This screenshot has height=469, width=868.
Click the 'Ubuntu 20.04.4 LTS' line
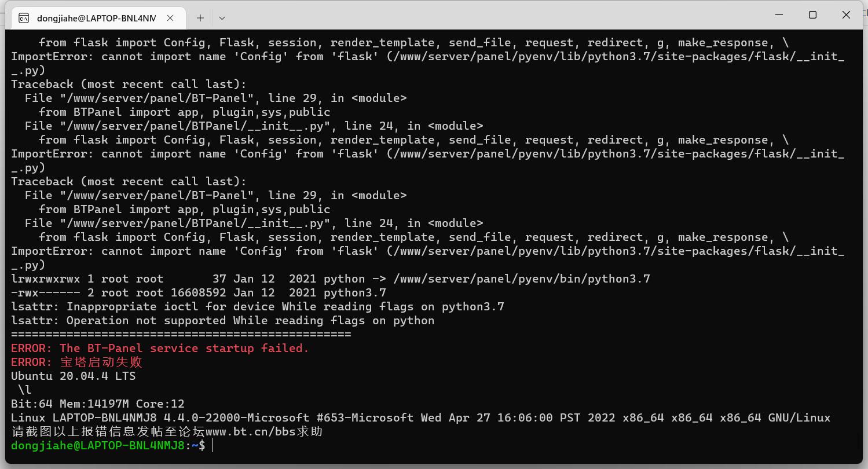coord(73,376)
